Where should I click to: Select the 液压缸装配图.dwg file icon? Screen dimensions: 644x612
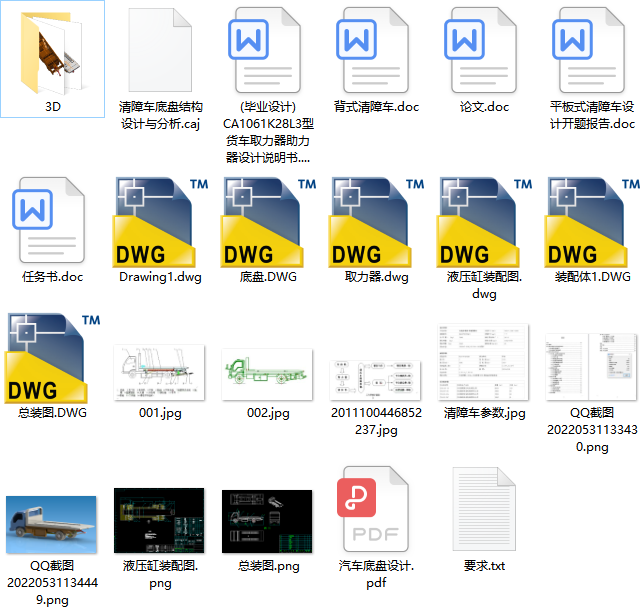pos(484,222)
